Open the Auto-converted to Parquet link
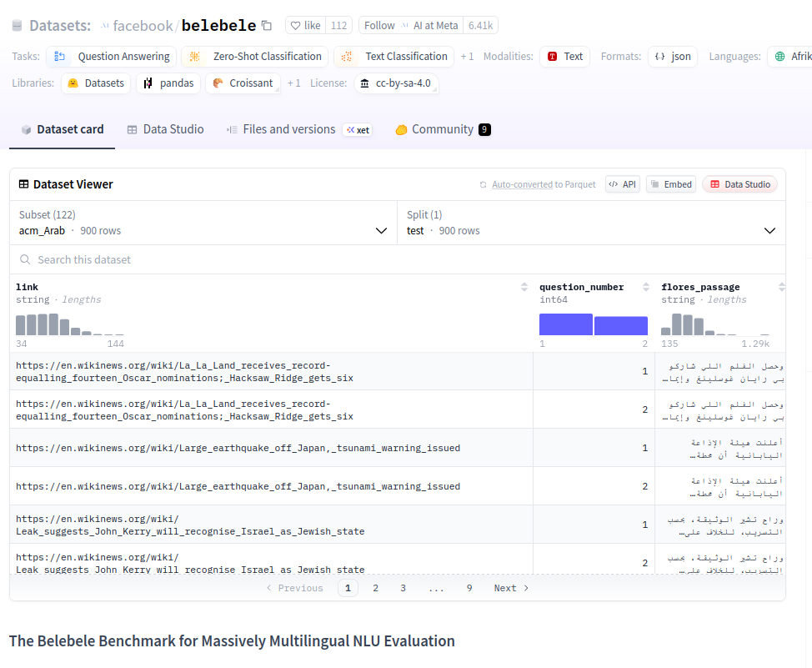812x668 pixels. (544, 184)
